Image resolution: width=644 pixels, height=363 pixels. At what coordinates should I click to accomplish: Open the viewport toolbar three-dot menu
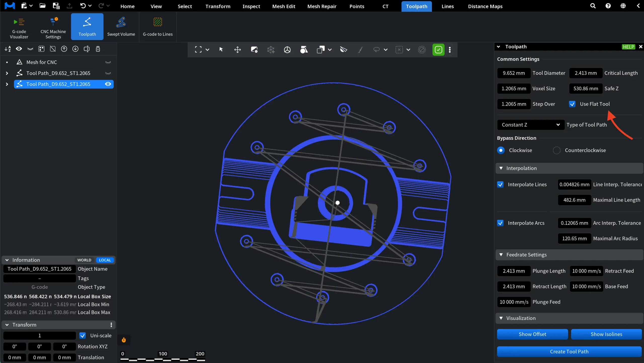coord(450,50)
